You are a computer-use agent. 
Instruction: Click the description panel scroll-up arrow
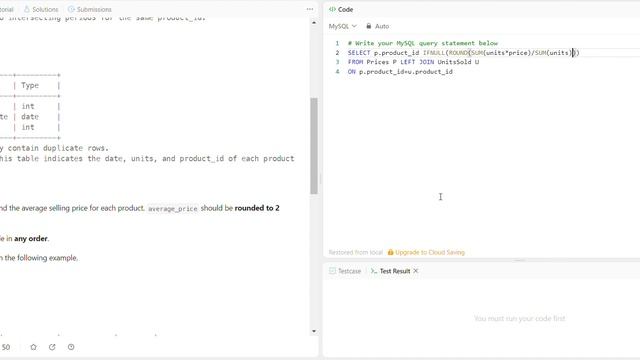(314, 23)
